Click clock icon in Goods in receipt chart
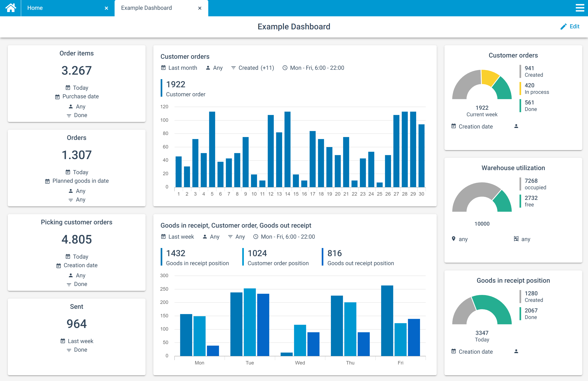Image resolution: width=588 pixels, height=381 pixels. [x=256, y=237]
